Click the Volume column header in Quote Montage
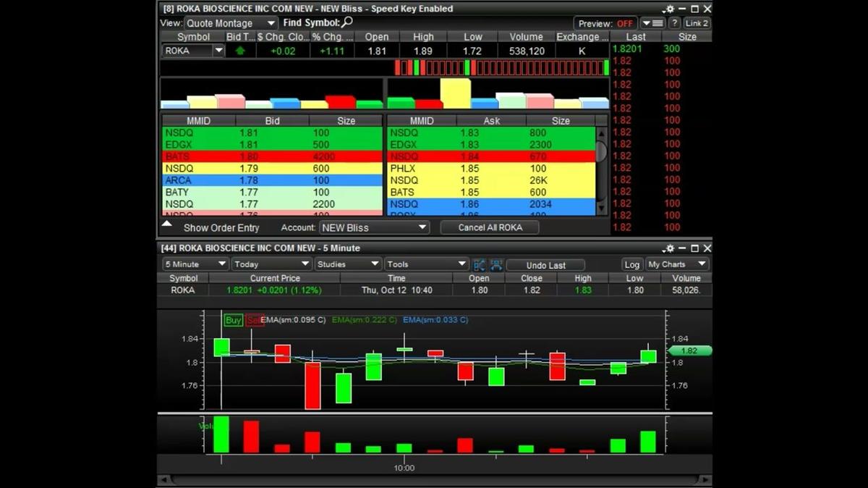868x488 pixels. pyautogui.click(x=526, y=37)
